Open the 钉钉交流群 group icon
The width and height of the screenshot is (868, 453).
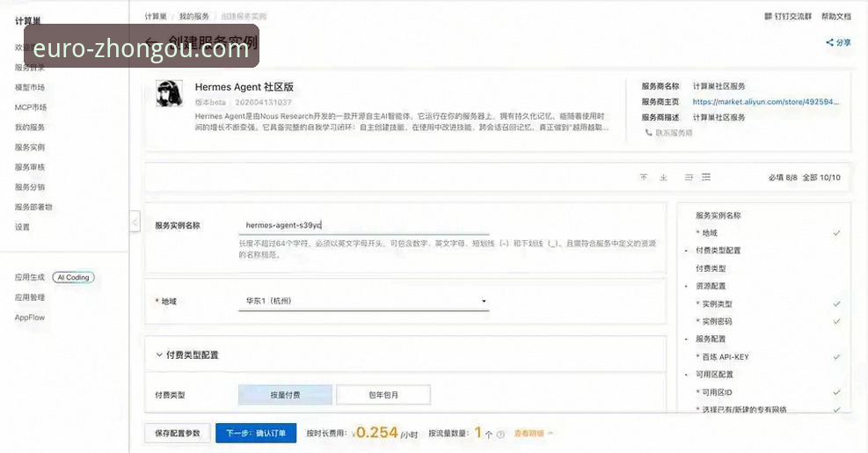pos(768,17)
